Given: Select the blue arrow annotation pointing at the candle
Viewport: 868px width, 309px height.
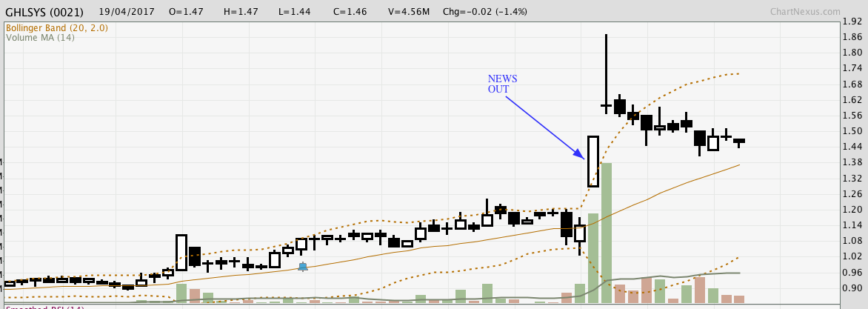Looking at the screenshot, I should pos(544,127).
